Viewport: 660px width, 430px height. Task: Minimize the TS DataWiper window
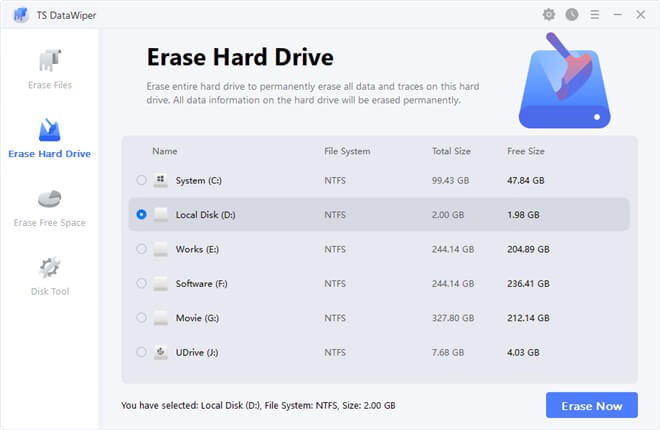click(x=617, y=15)
